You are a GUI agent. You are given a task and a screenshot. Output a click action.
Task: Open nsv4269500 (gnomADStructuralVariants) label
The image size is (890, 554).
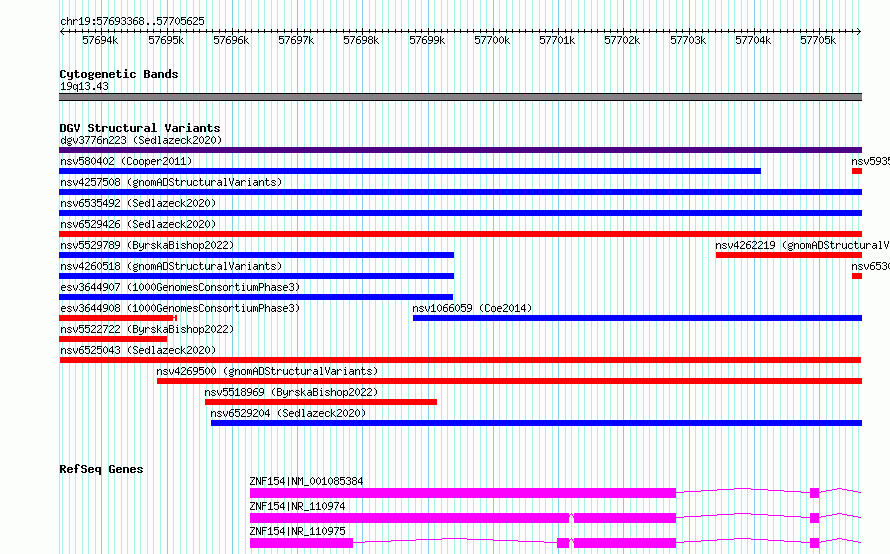coord(267,371)
